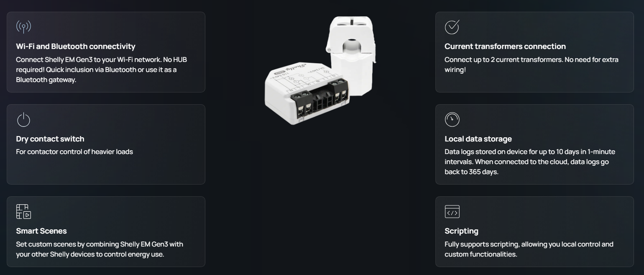Click the "Scripting" heading
Image resolution: width=644 pixels, height=275 pixels.
461,231
